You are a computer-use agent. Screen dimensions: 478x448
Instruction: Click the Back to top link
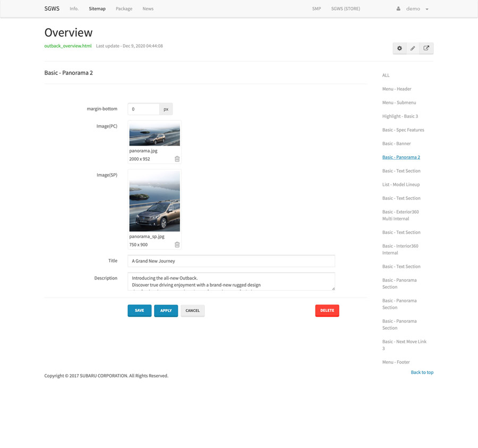(x=422, y=373)
